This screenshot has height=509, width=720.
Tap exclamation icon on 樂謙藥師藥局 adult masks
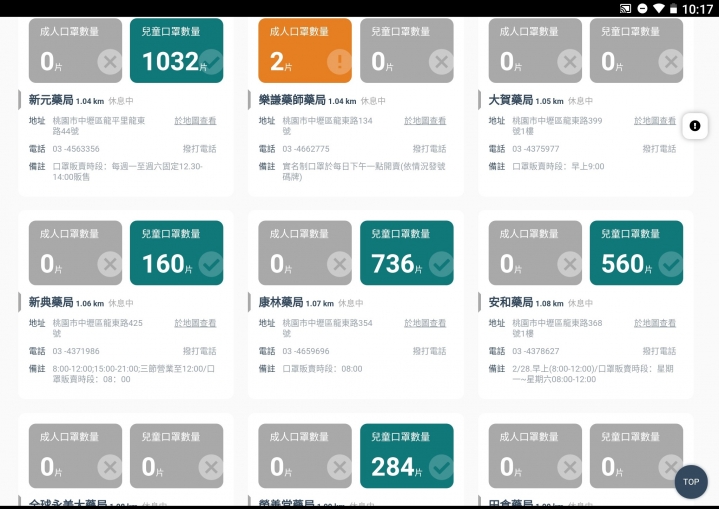[339, 62]
